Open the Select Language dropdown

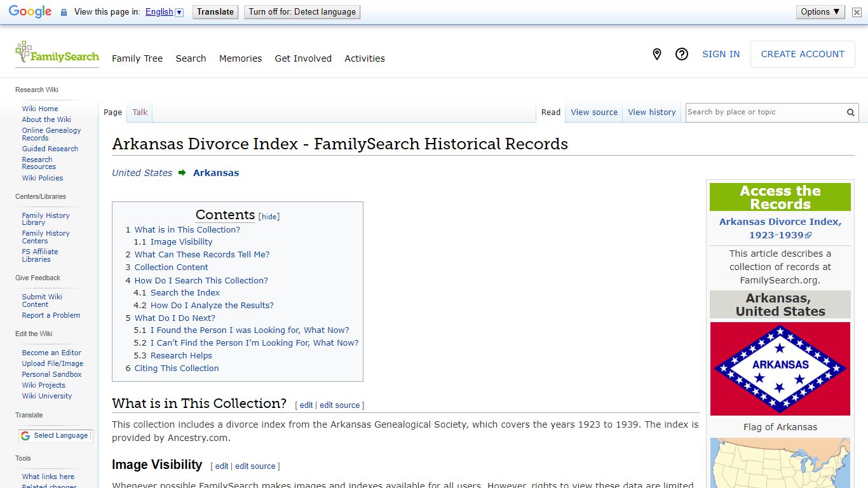click(55, 436)
